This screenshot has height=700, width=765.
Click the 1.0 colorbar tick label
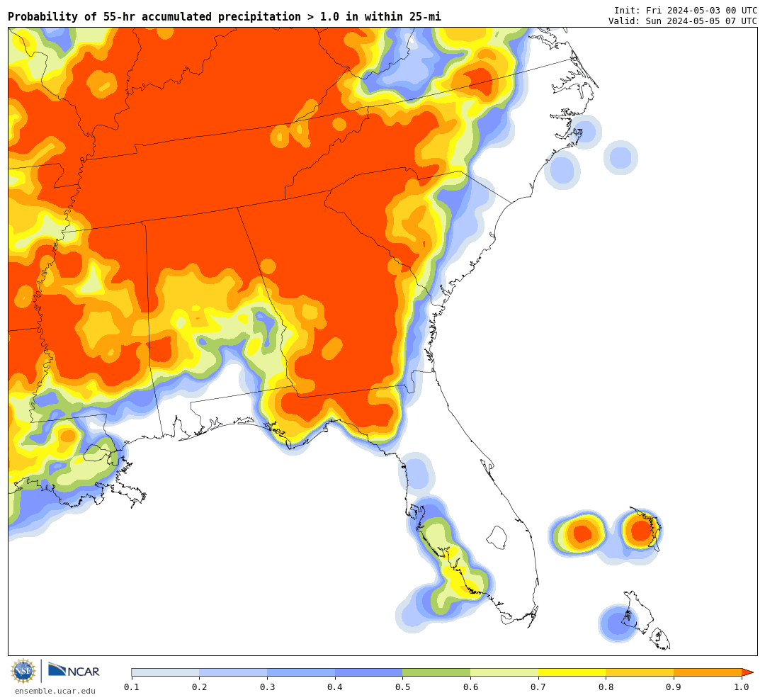pos(742,687)
